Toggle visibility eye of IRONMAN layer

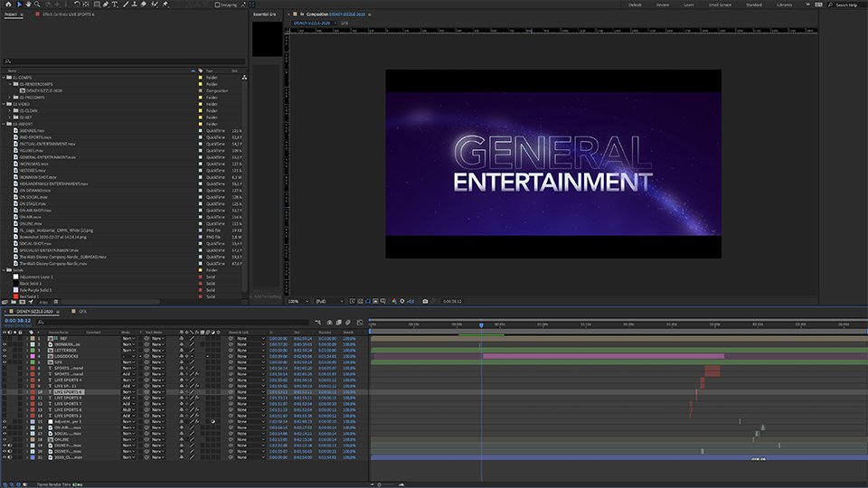click(5, 344)
